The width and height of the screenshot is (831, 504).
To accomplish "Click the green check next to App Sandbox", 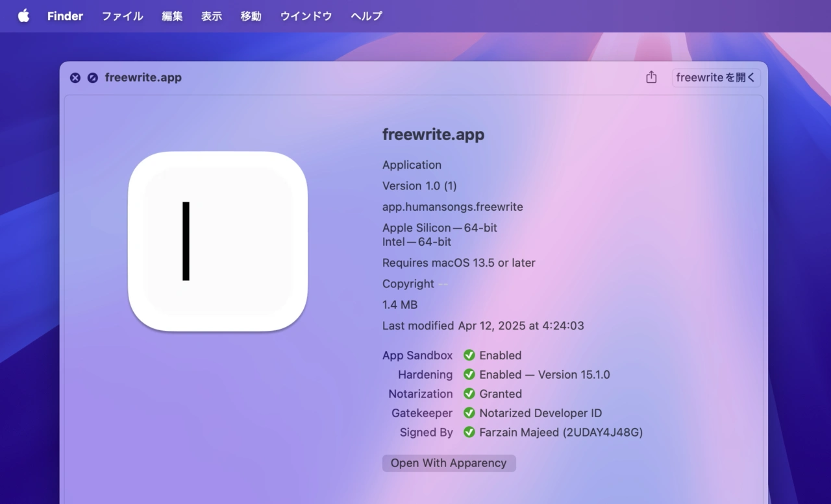I will tap(469, 355).
